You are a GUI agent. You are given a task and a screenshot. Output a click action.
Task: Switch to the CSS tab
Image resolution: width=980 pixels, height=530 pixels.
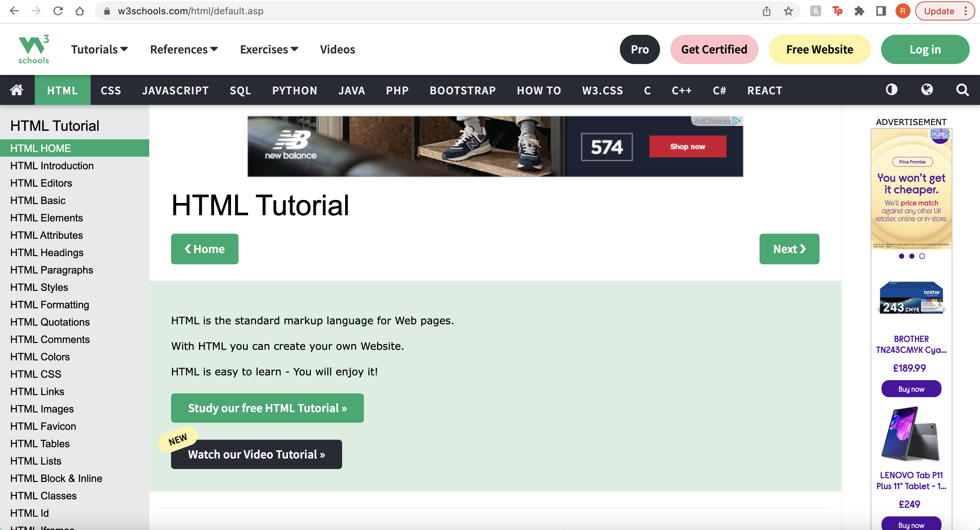[x=111, y=90]
